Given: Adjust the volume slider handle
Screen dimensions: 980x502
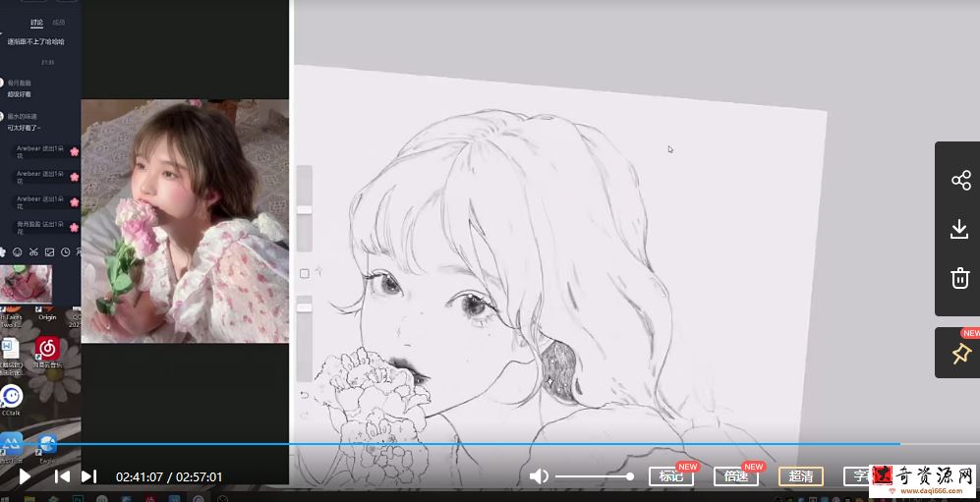Looking at the screenshot, I should [630, 476].
